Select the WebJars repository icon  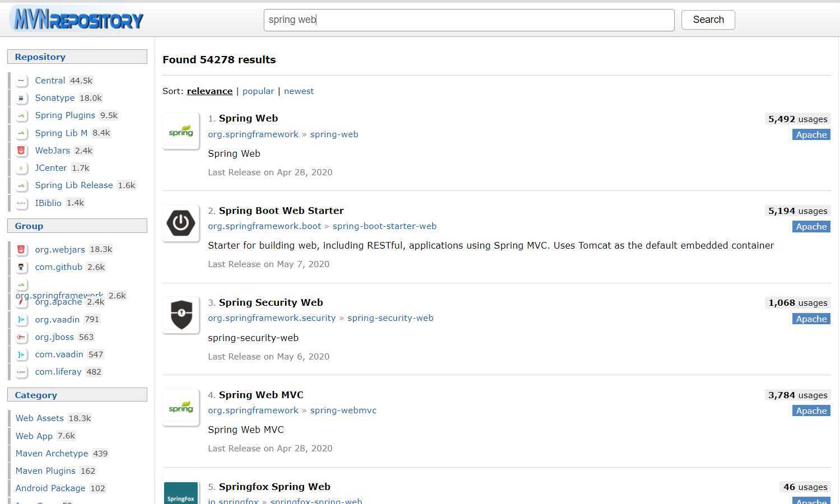click(x=21, y=151)
